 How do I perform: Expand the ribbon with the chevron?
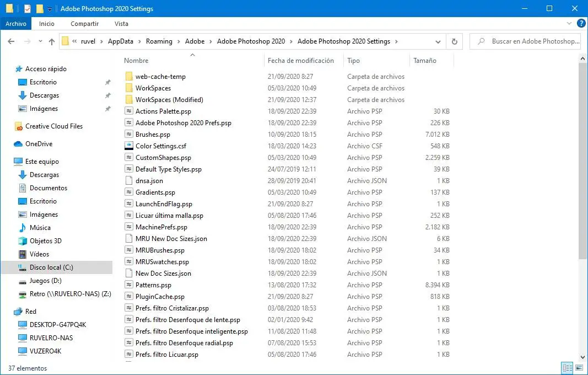pos(569,23)
